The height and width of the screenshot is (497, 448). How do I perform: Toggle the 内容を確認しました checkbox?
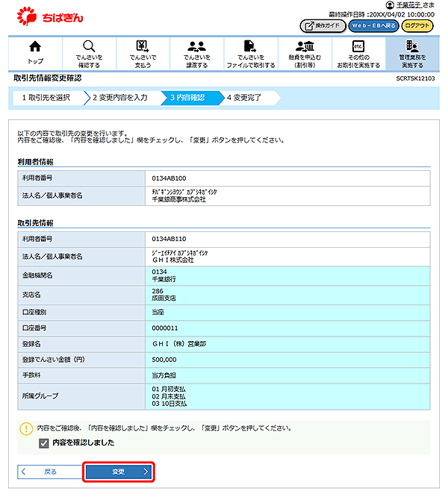[x=44, y=443]
